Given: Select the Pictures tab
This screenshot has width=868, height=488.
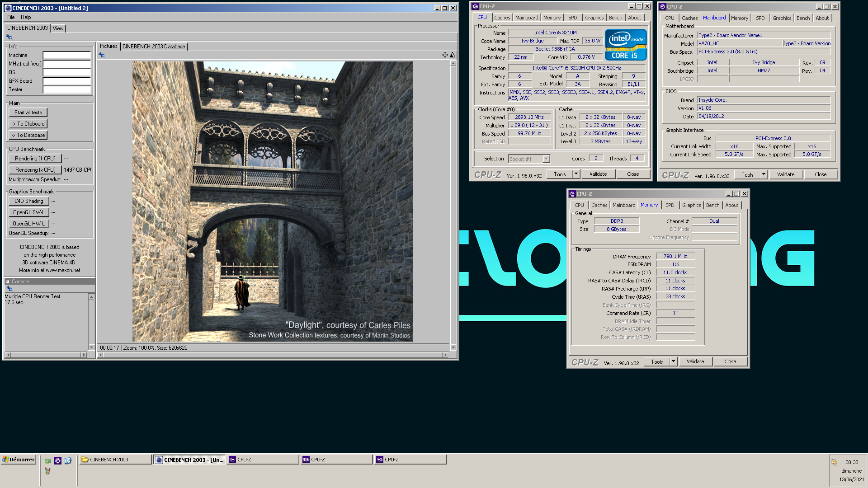Looking at the screenshot, I should click(x=108, y=46).
